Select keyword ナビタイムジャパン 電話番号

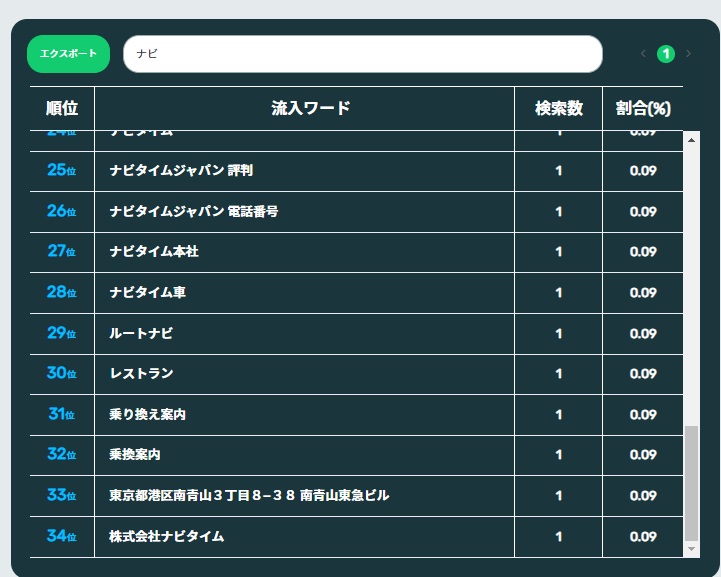pyautogui.click(x=194, y=211)
